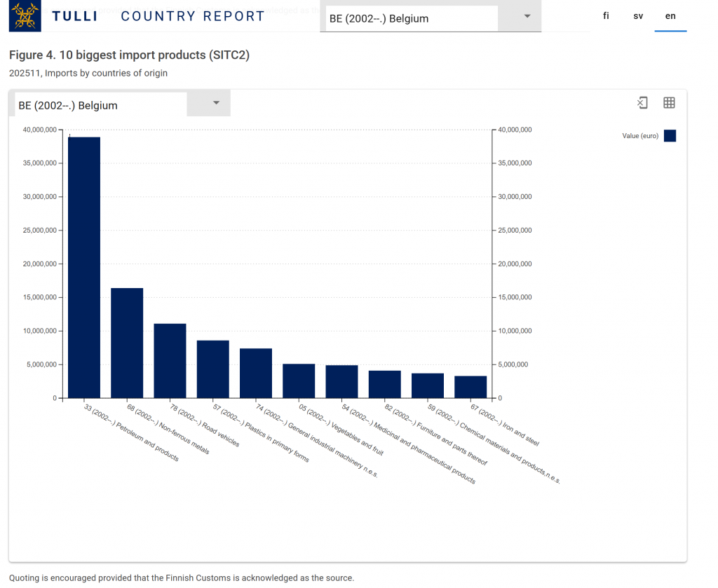Select the BE Belgium field in header

click(410, 18)
